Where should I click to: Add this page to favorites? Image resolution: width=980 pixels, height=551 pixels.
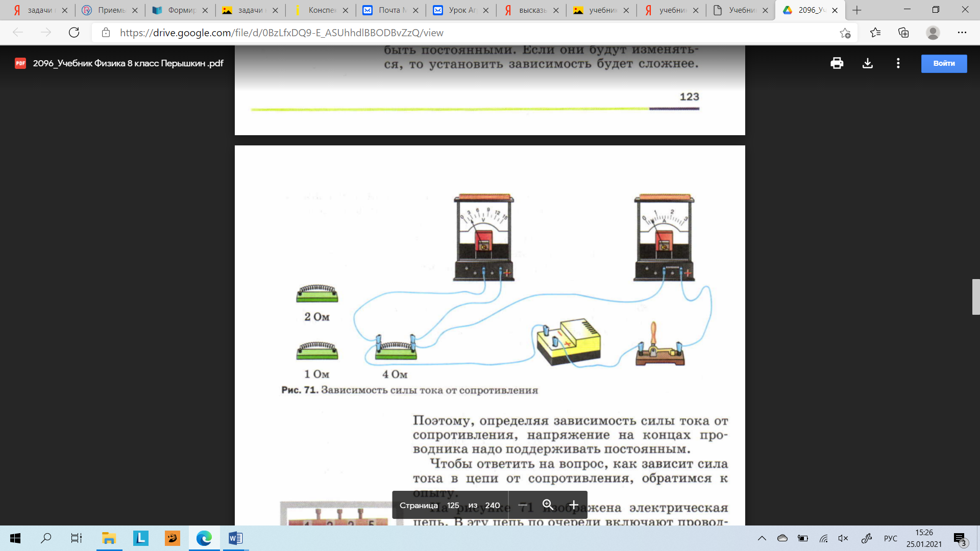pyautogui.click(x=845, y=33)
